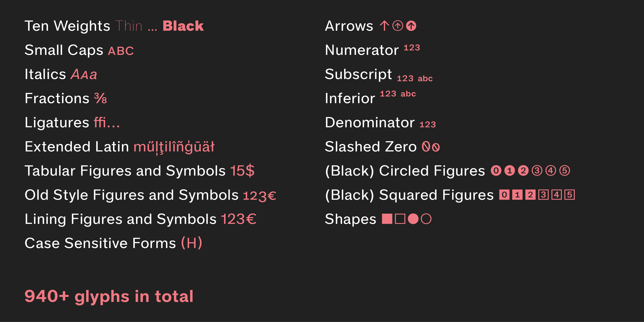644x322 pixels.
Task: Click the bold Black weight sample
Action: [x=183, y=26]
